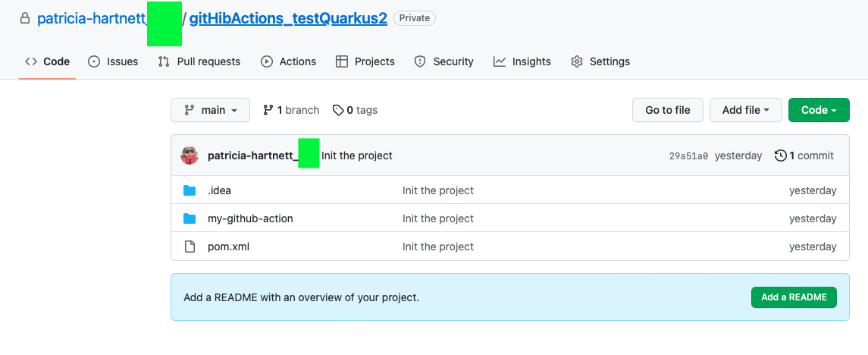
Task: Open commit hash 29a51a0
Action: click(x=688, y=156)
